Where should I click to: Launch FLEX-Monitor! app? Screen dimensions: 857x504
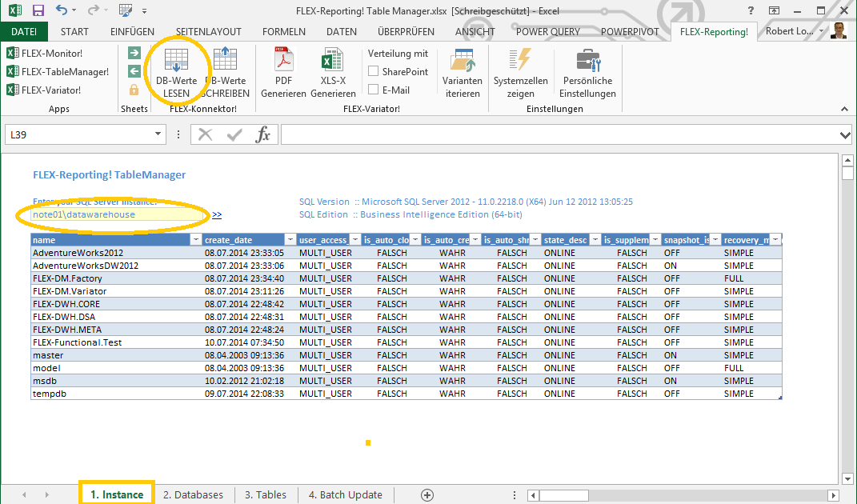tap(45, 53)
